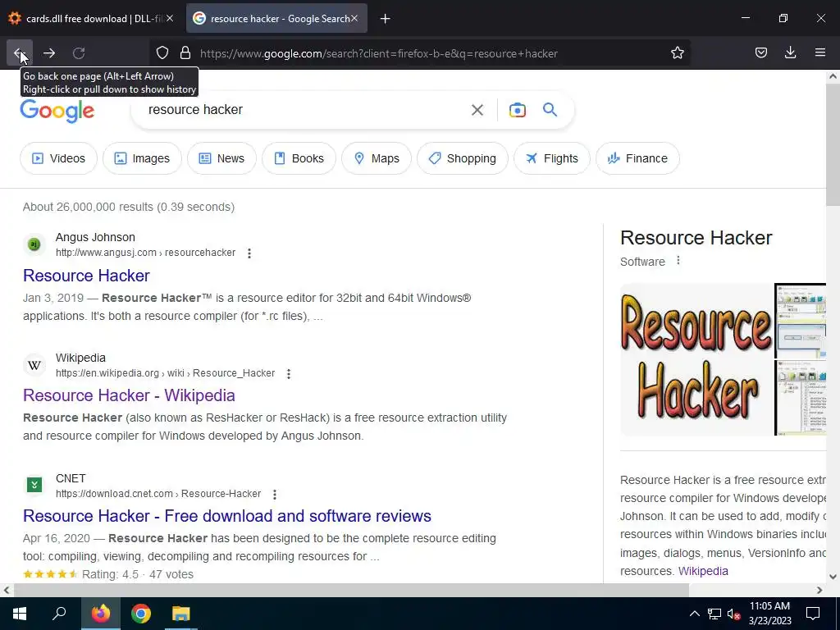Image resolution: width=840 pixels, height=630 pixels.
Task: Click the horizontal scrollbar right arrow
Action: (x=819, y=590)
